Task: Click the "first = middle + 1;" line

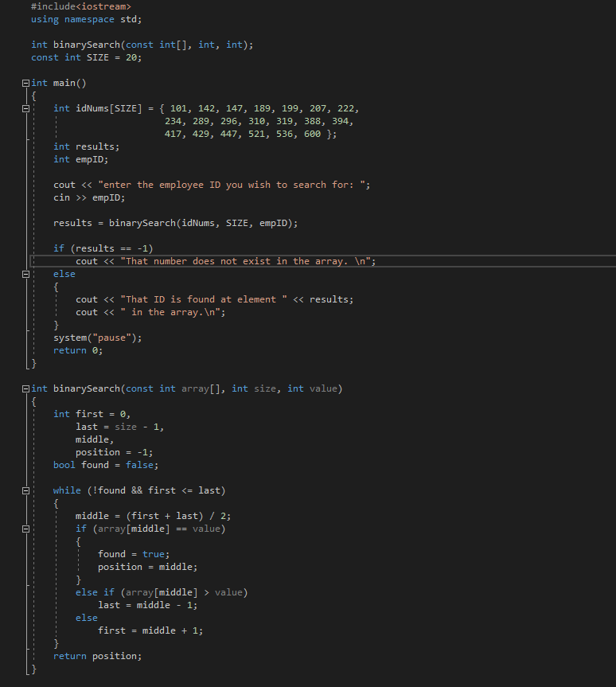Action: click(x=150, y=630)
